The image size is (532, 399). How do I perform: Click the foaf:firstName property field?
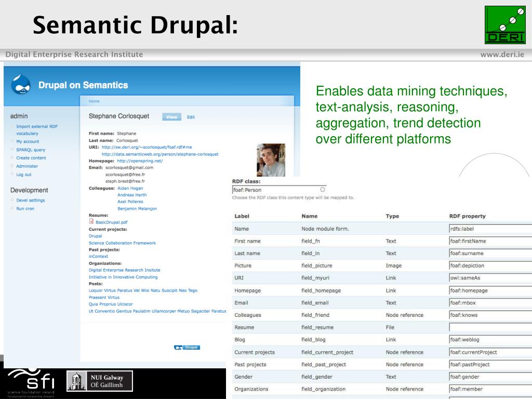(x=490, y=241)
